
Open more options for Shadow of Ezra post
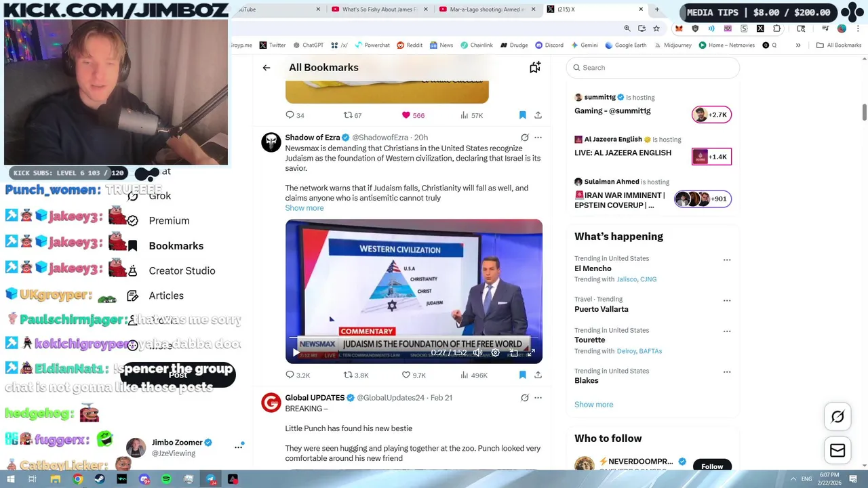[538, 138]
